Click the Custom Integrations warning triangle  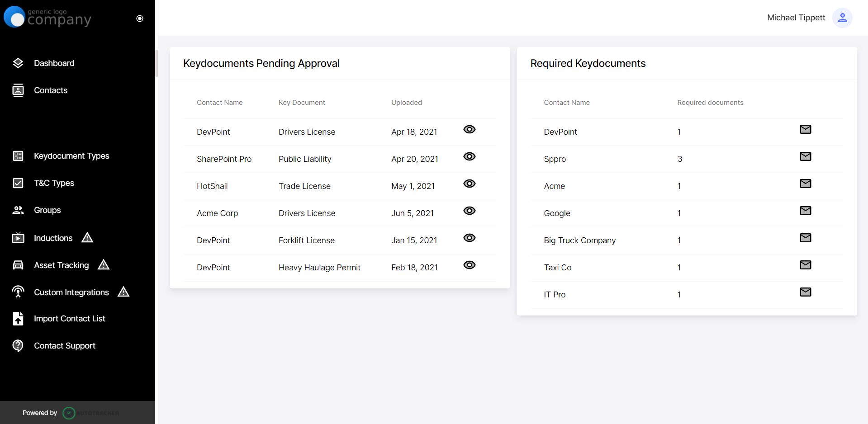[123, 292]
